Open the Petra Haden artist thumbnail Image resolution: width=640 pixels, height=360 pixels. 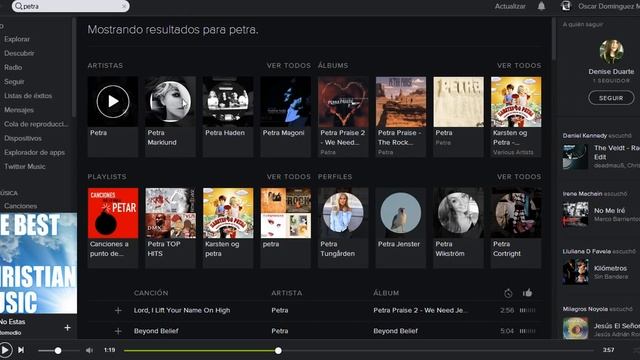coord(228,101)
